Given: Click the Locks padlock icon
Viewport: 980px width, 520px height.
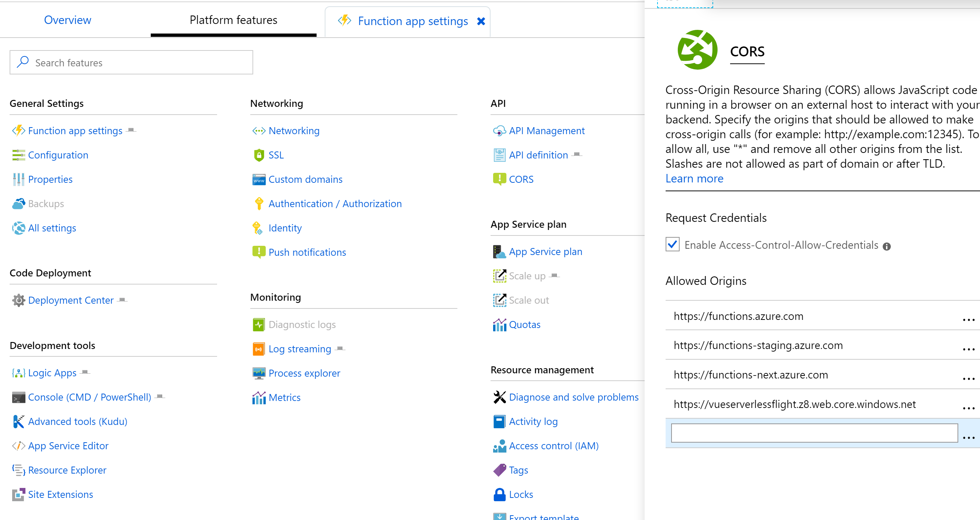Looking at the screenshot, I should point(499,494).
